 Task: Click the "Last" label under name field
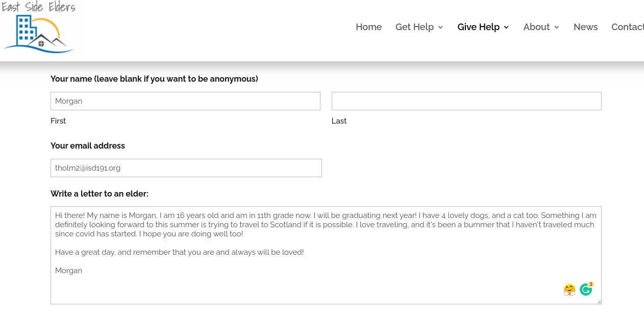click(x=339, y=121)
